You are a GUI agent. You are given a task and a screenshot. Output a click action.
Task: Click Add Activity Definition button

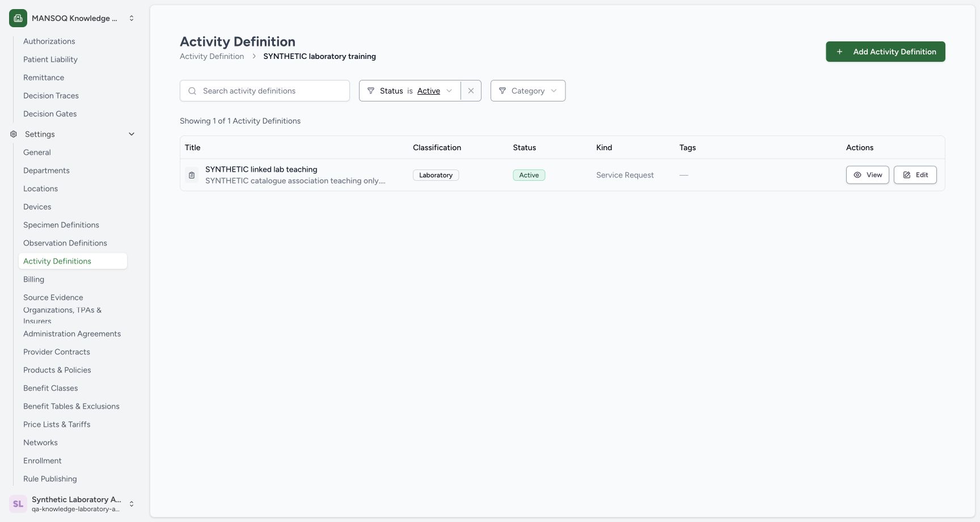(x=885, y=52)
